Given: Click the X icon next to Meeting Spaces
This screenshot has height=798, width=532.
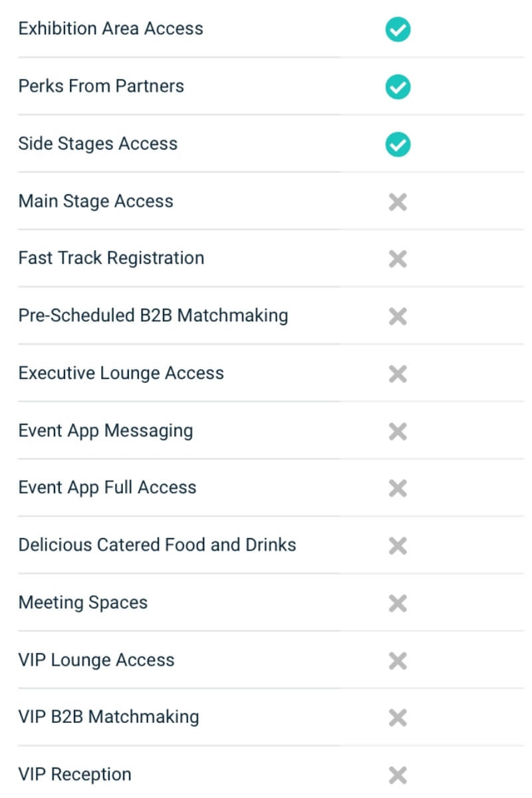Looking at the screenshot, I should pyautogui.click(x=398, y=603).
